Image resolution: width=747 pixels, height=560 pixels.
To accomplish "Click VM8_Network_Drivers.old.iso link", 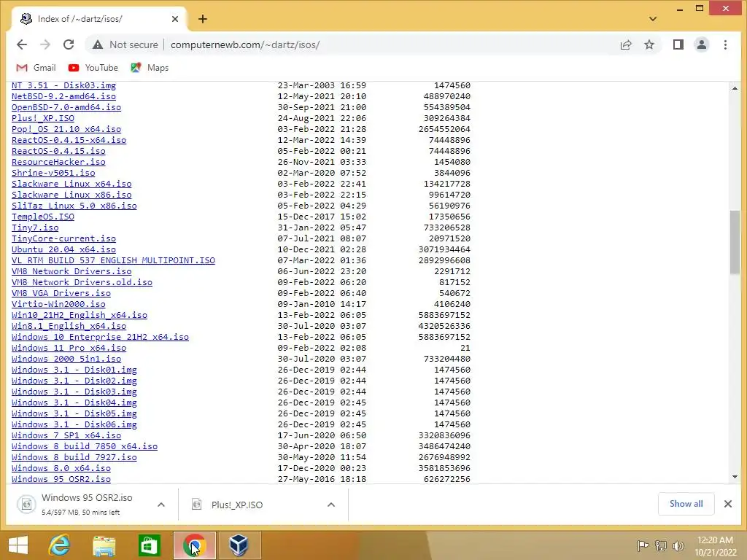I will tap(82, 282).
